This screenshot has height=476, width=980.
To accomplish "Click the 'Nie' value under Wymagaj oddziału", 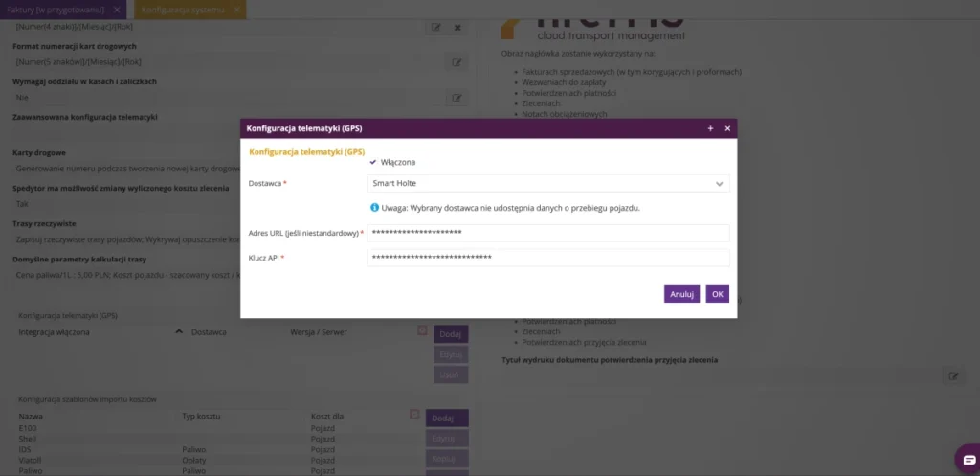I will [22, 98].
